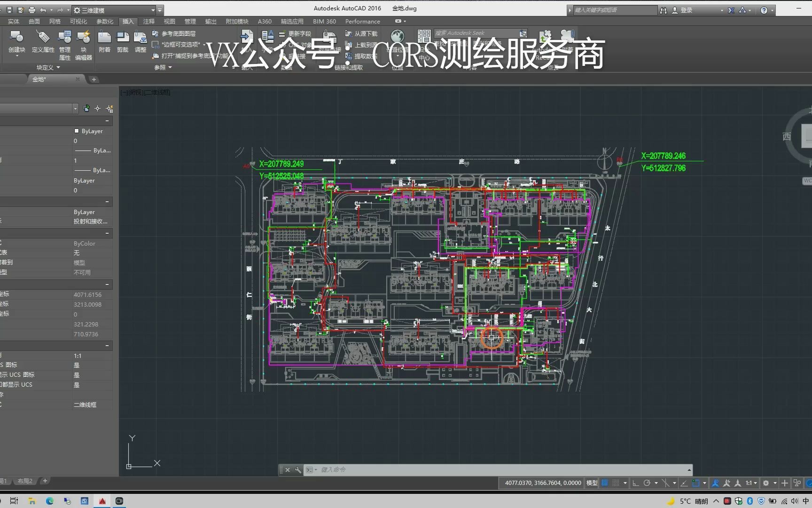Viewport: 812px width, 508px height.
Task: Switch to the 视图 ribbon tab
Action: point(169,21)
